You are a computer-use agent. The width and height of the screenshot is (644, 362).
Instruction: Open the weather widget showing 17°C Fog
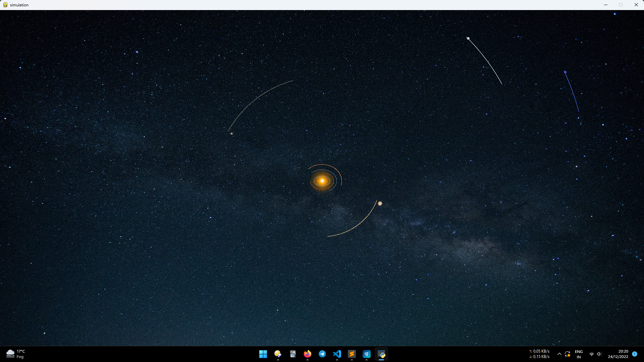coord(16,354)
